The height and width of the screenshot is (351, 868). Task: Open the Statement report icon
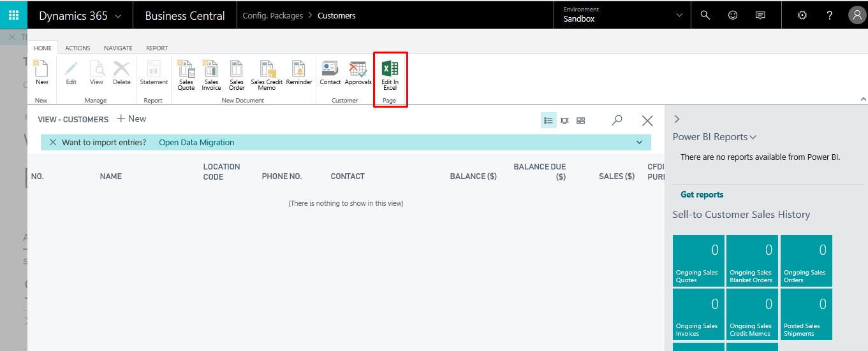154,73
